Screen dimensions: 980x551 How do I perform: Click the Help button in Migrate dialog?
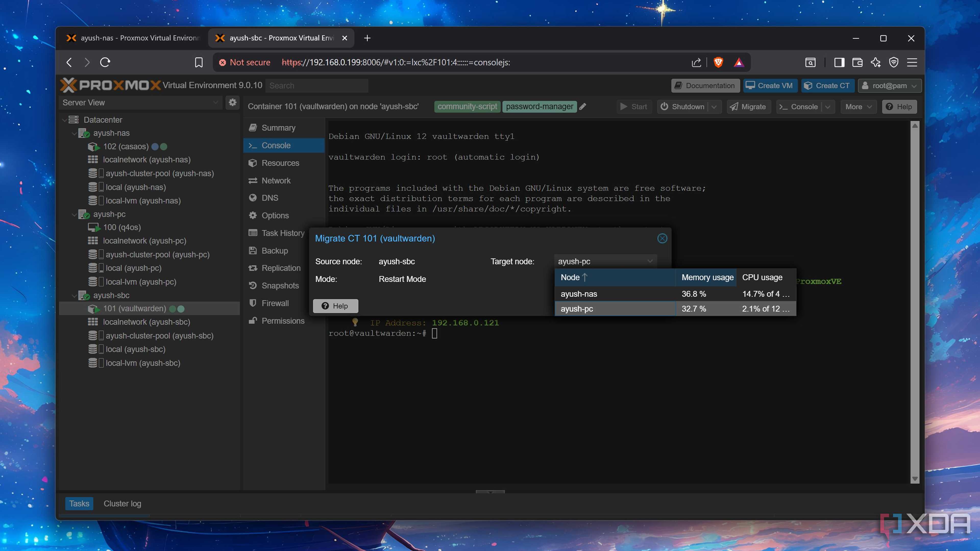pyautogui.click(x=335, y=306)
